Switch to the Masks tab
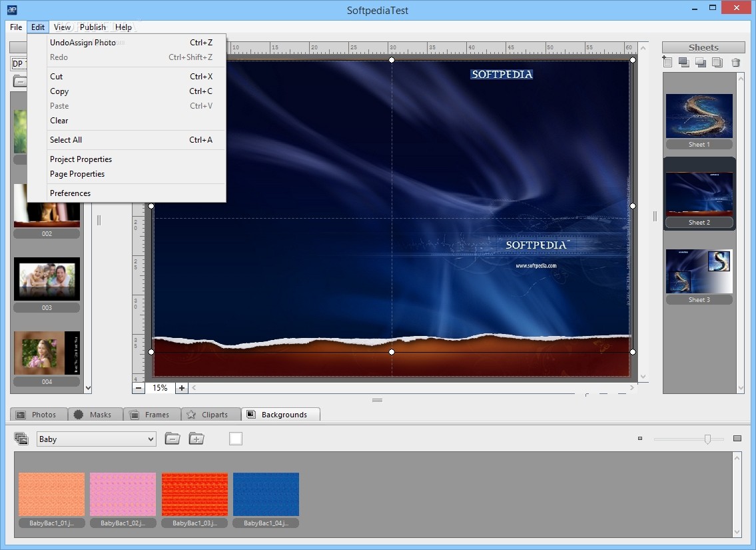Viewport: 756px width, 550px height. click(x=95, y=415)
